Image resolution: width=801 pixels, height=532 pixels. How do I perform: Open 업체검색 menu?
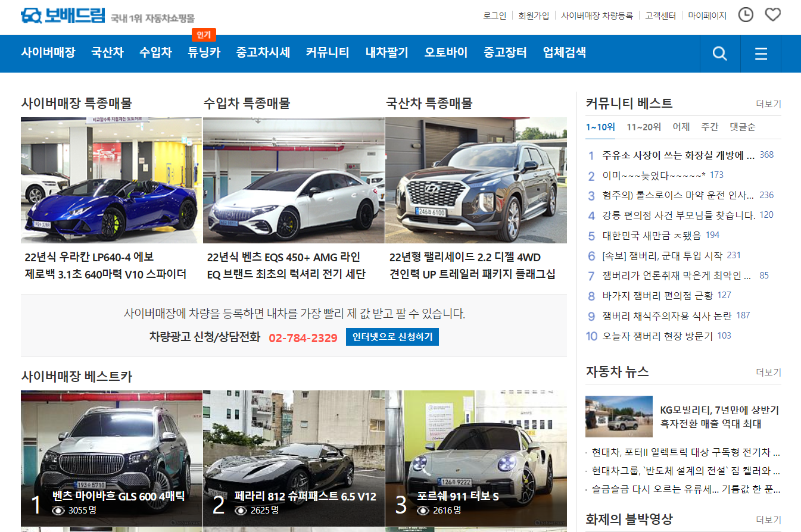[565, 52]
